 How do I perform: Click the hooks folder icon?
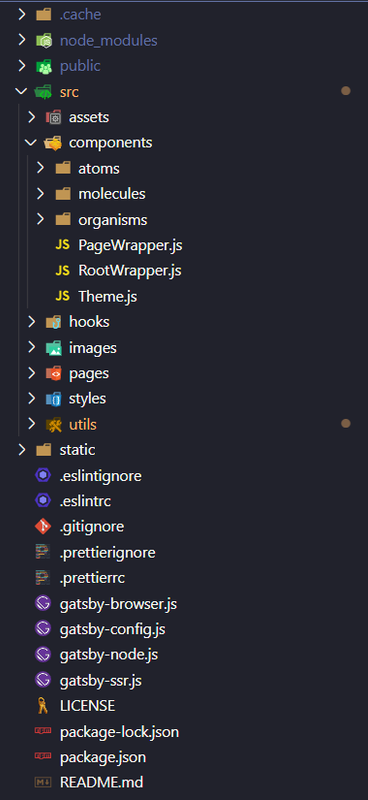point(53,322)
